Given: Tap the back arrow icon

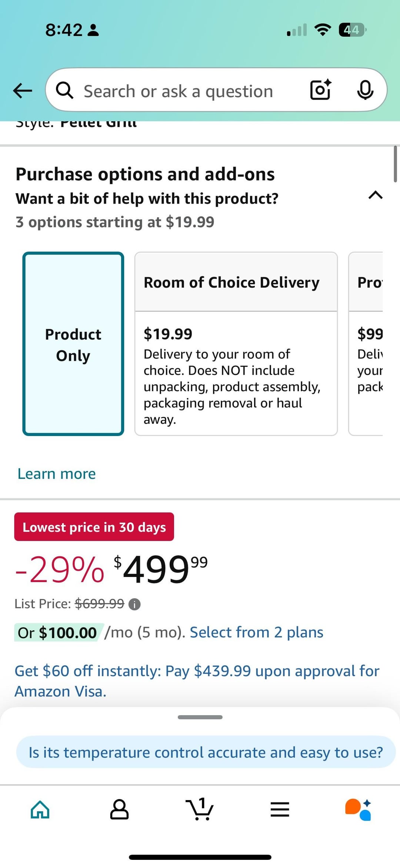Looking at the screenshot, I should point(22,90).
